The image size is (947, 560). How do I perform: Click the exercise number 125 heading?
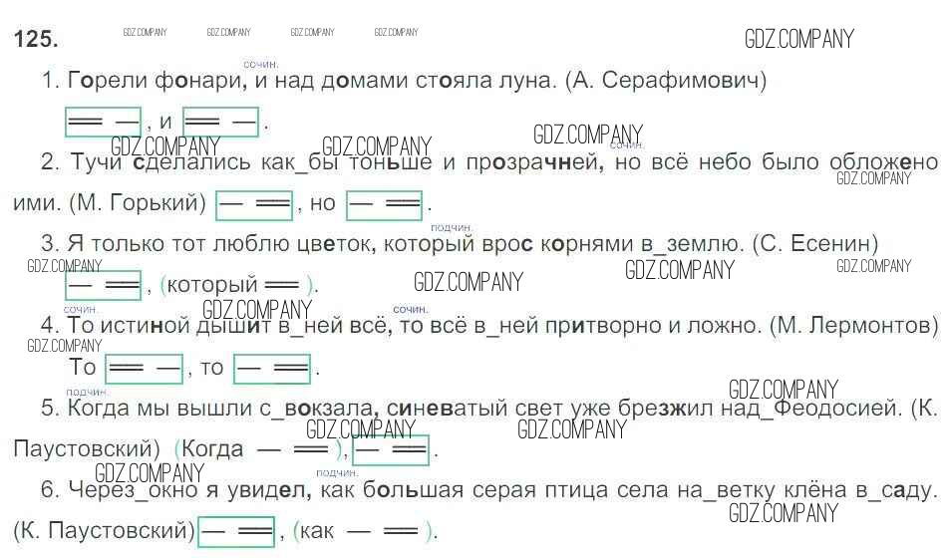[x=36, y=40]
